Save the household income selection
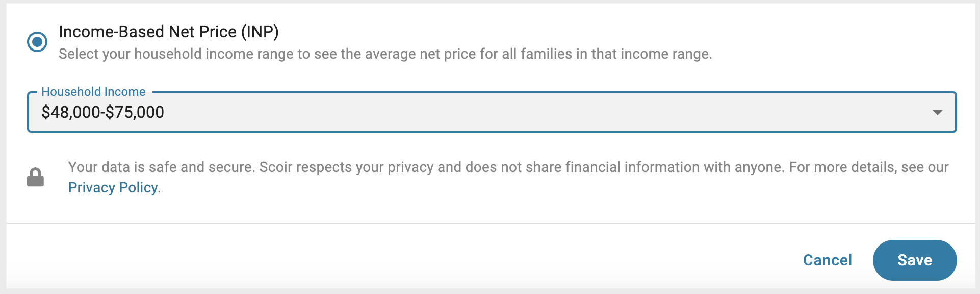980x294 pixels. (915, 260)
